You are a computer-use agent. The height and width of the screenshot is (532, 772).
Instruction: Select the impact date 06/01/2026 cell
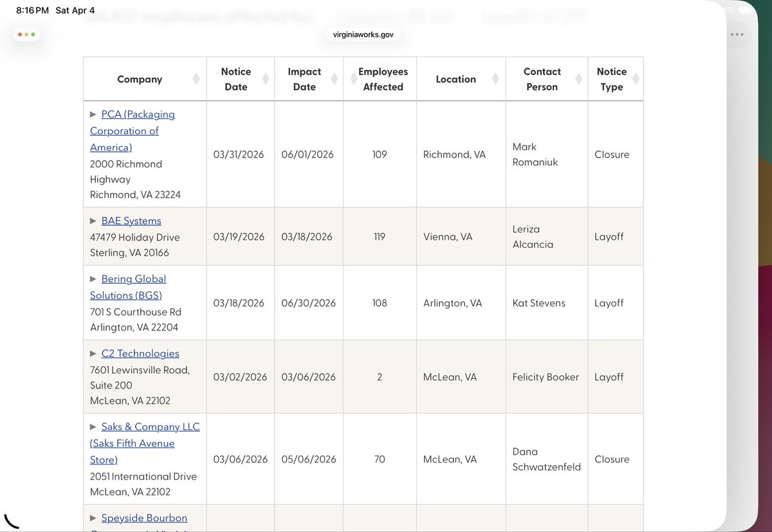(x=308, y=154)
